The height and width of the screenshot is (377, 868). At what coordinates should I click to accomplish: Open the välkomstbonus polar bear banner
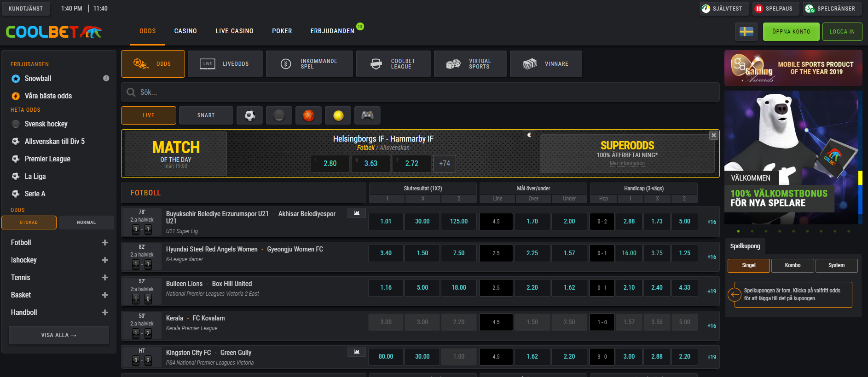(793, 157)
